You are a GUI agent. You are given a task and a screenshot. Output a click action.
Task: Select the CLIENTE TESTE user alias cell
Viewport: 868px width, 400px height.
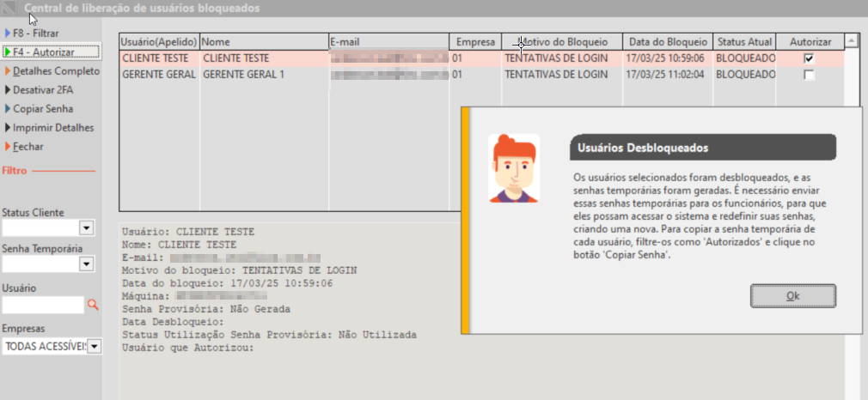click(160, 58)
